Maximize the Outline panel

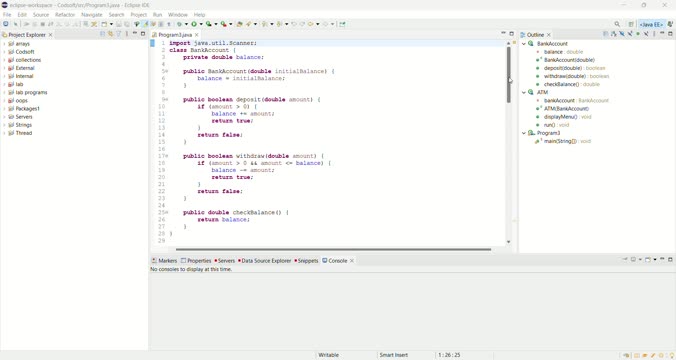coord(670,34)
